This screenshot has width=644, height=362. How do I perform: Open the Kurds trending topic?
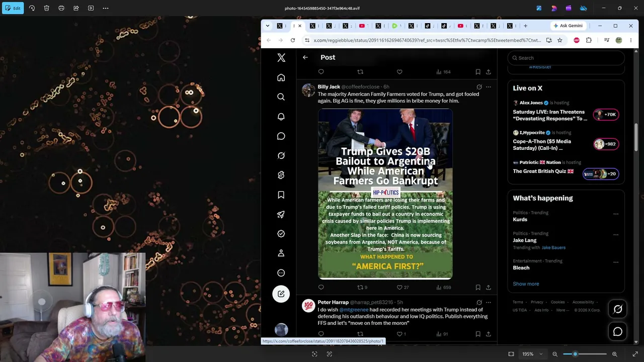pos(520,220)
